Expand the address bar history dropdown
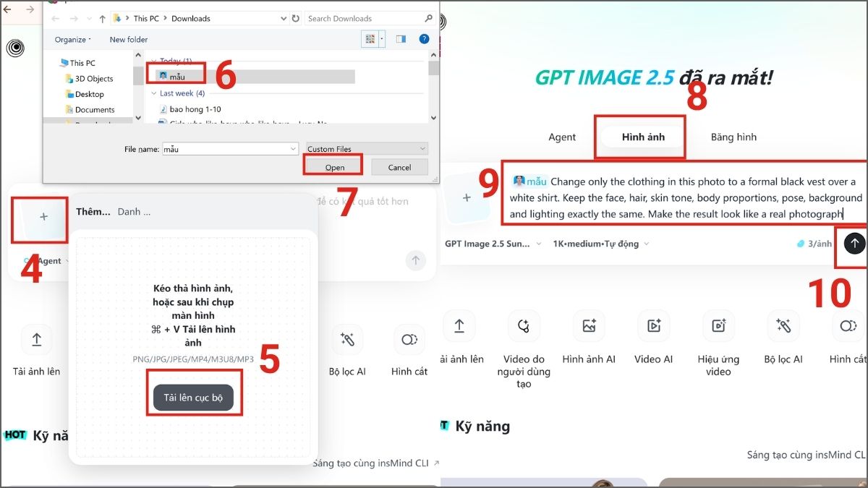This screenshot has height=488, width=868. (284, 18)
